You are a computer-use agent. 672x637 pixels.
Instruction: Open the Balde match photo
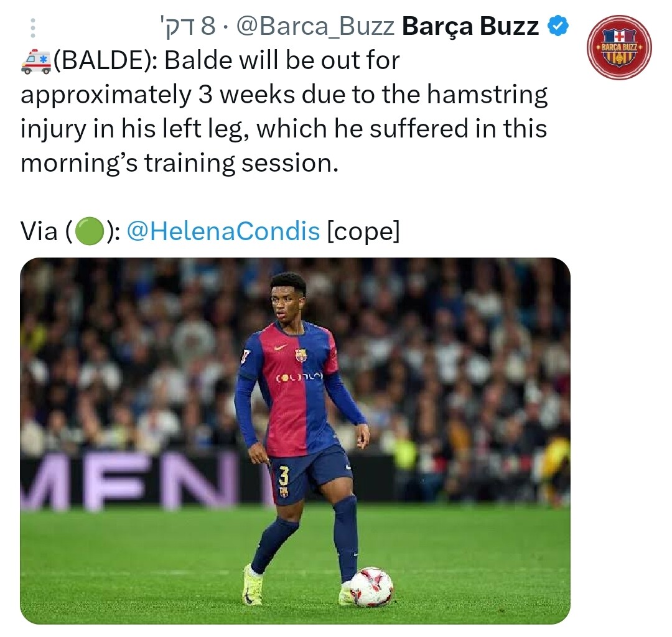(296, 441)
